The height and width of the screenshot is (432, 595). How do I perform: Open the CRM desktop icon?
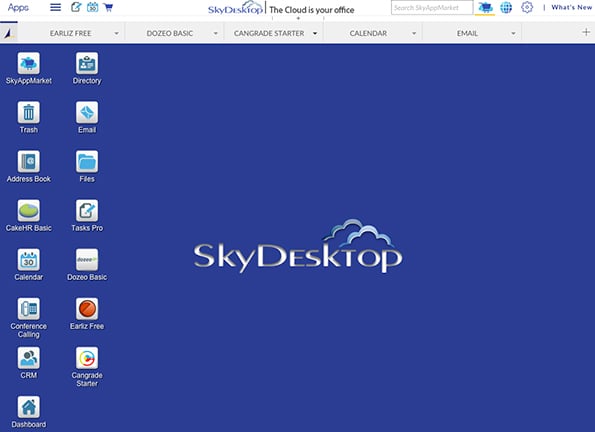click(x=28, y=358)
